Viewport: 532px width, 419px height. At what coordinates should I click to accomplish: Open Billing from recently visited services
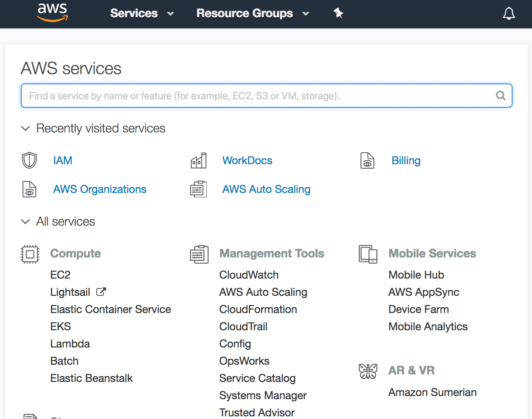(x=406, y=161)
